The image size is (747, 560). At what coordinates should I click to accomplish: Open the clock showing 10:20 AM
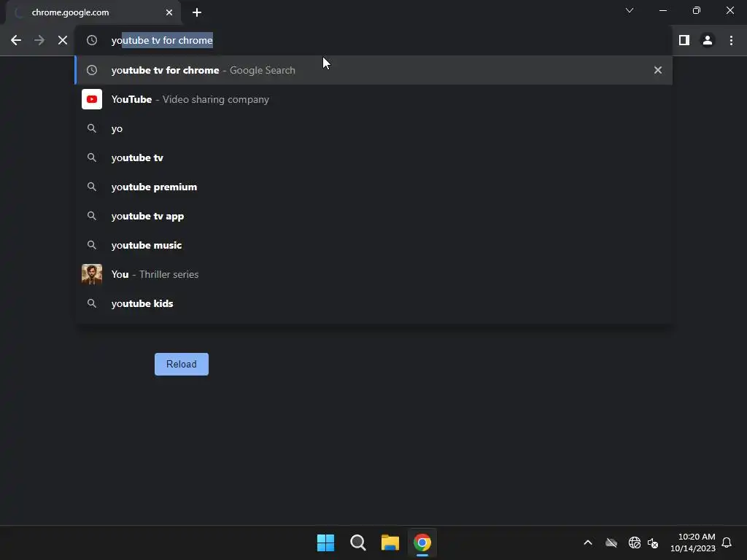pyautogui.click(x=693, y=542)
